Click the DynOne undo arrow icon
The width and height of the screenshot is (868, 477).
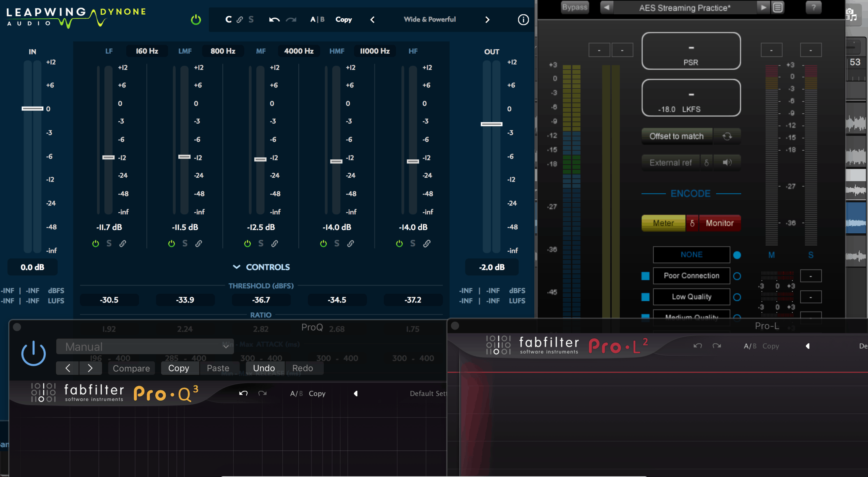tap(274, 19)
